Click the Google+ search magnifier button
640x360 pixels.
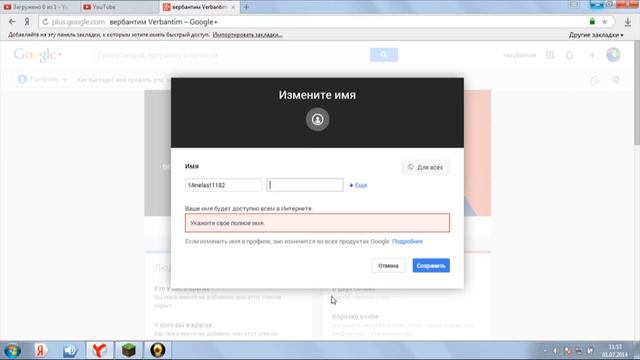tap(384, 55)
